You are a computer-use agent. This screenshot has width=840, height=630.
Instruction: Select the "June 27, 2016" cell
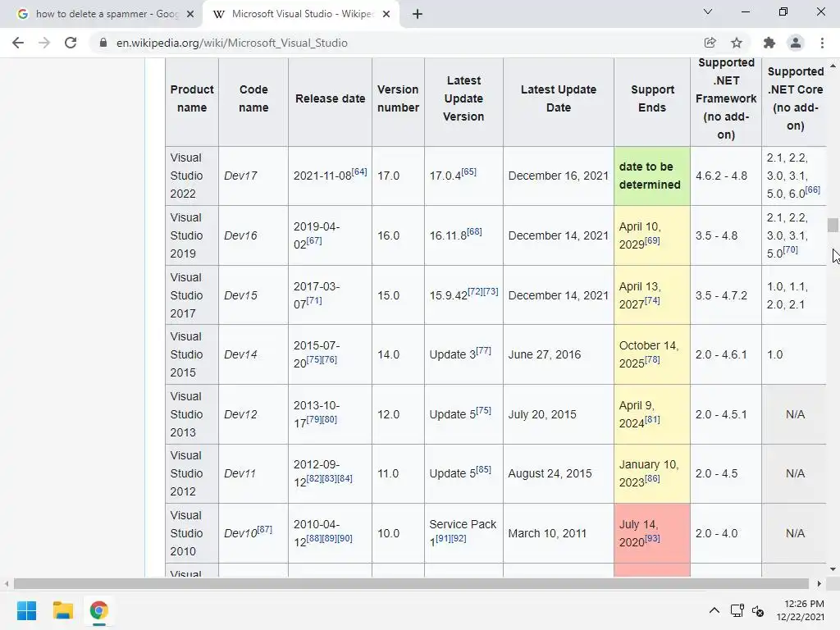[x=558, y=354]
